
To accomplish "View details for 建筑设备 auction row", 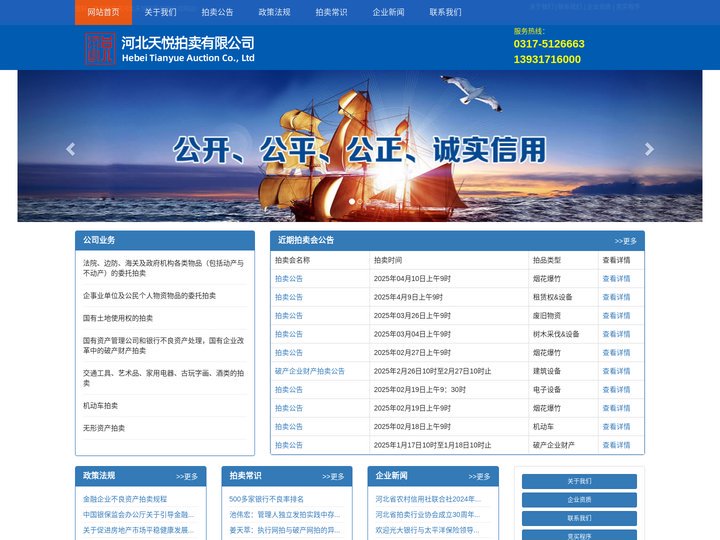I will (616, 371).
